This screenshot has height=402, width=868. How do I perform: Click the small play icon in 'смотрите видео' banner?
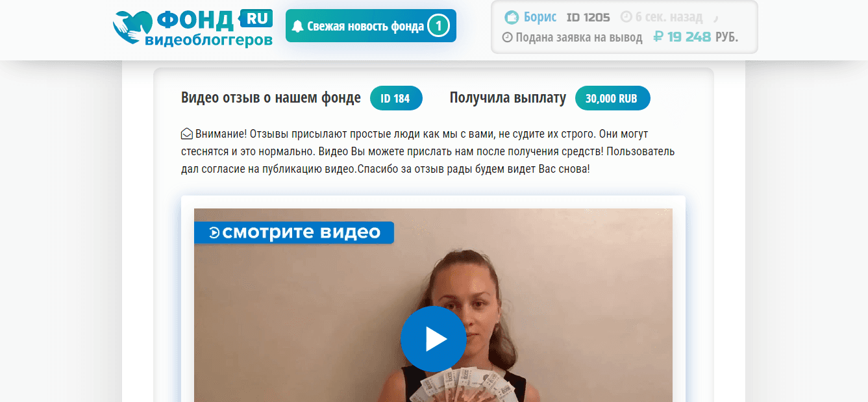coord(214,232)
